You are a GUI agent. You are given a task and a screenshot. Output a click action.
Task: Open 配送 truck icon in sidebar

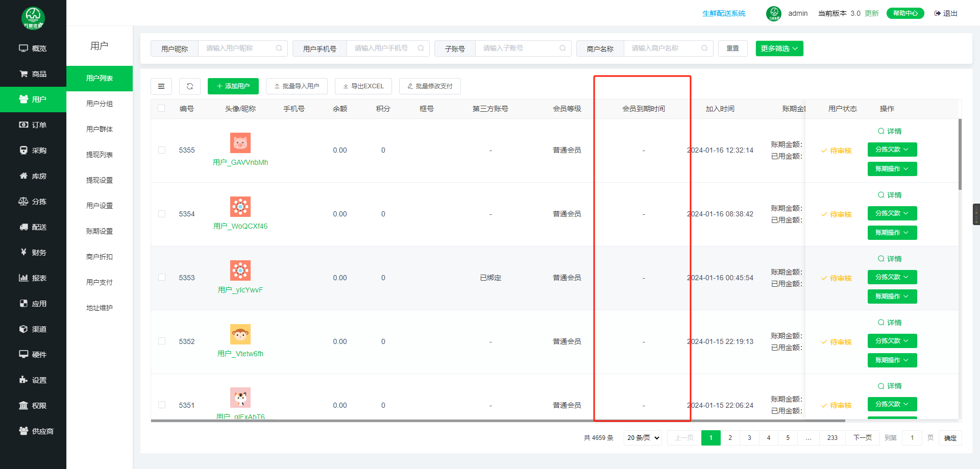[23, 227]
